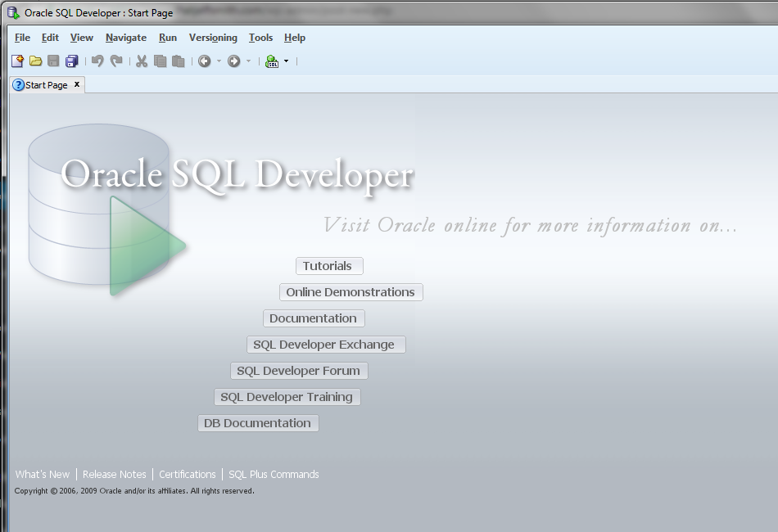Click the Tutorials button
Image resolution: width=778 pixels, height=532 pixels.
pos(328,266)
